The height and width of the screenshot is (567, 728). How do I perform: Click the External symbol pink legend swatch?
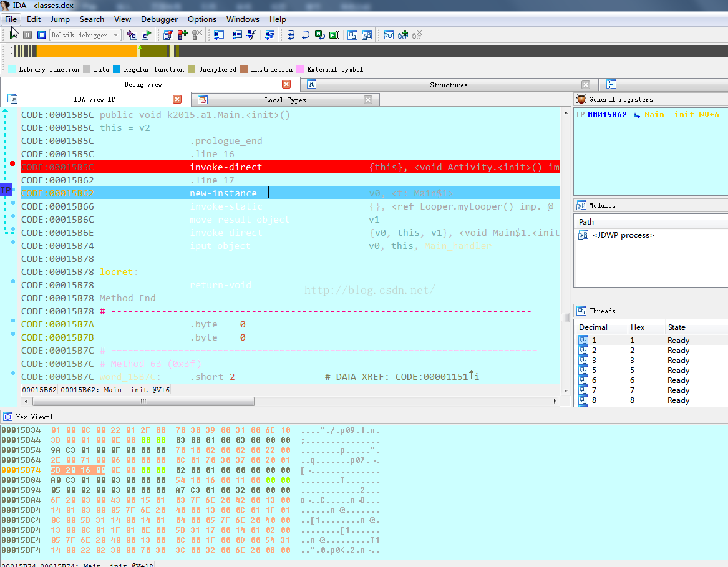tap(300, 69)
